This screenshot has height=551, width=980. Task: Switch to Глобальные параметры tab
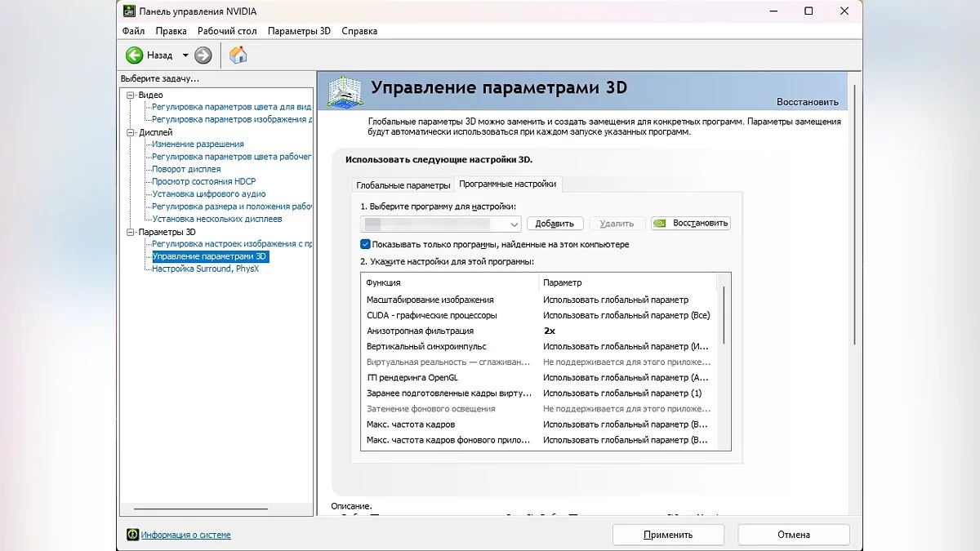click(x=403, y=185)
